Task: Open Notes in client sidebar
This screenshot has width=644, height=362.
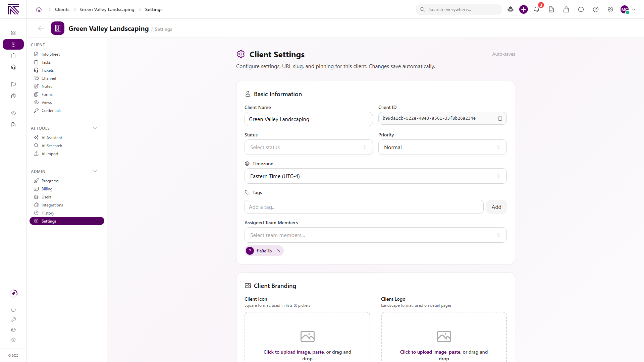Action: pos(67,86)
